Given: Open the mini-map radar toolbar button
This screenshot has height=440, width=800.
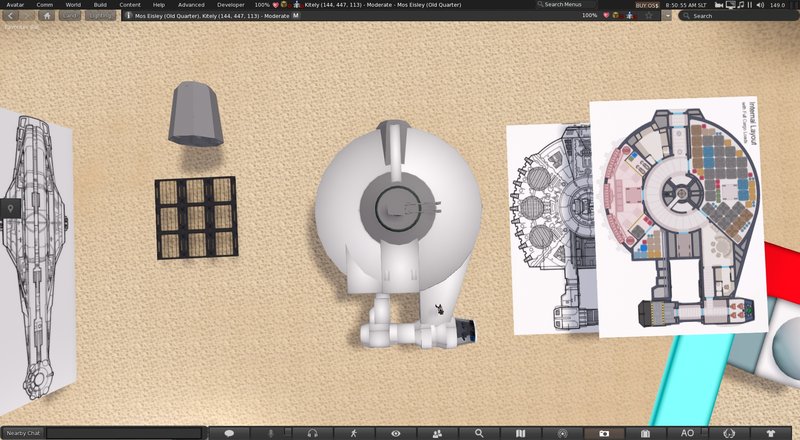Looking at the screenshot, I should [562, 433].
